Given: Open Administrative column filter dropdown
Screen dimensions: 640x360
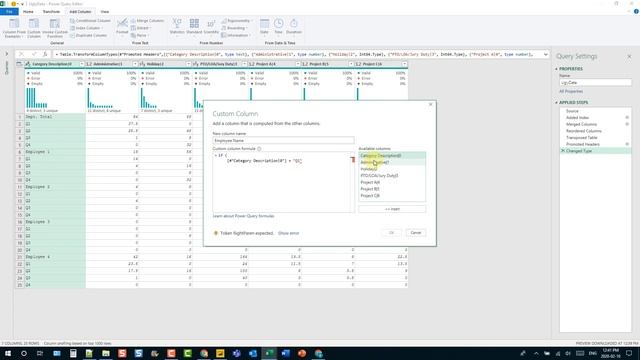Looking at the screenshot, I should (135, 64).
